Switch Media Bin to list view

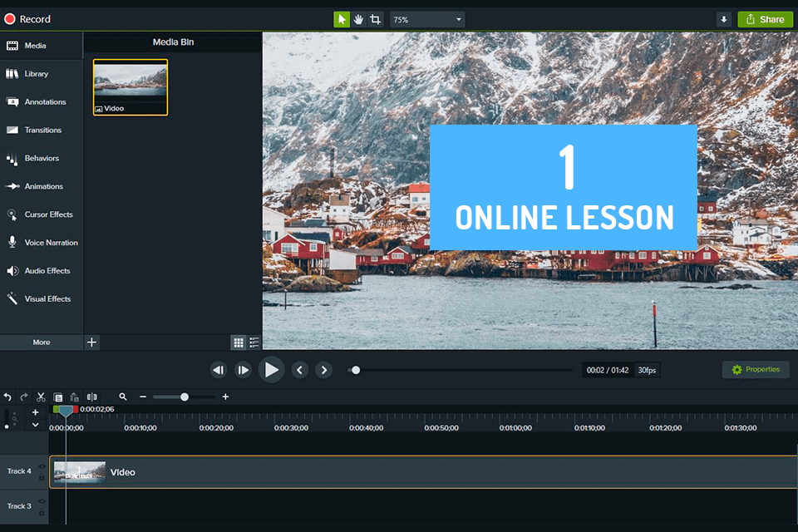254,342
